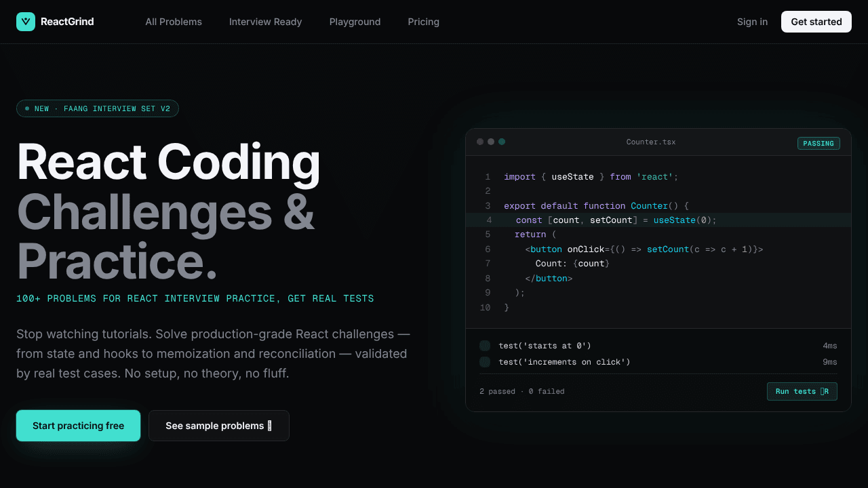Click status icon beside 'increments on click' test
Image resolution: width=868 pixels, height=488 pixels.
point(485,362)
